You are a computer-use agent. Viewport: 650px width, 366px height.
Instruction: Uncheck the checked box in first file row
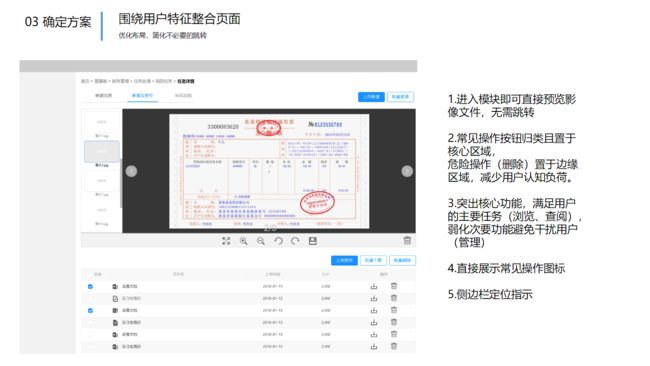tap(90, 286)
